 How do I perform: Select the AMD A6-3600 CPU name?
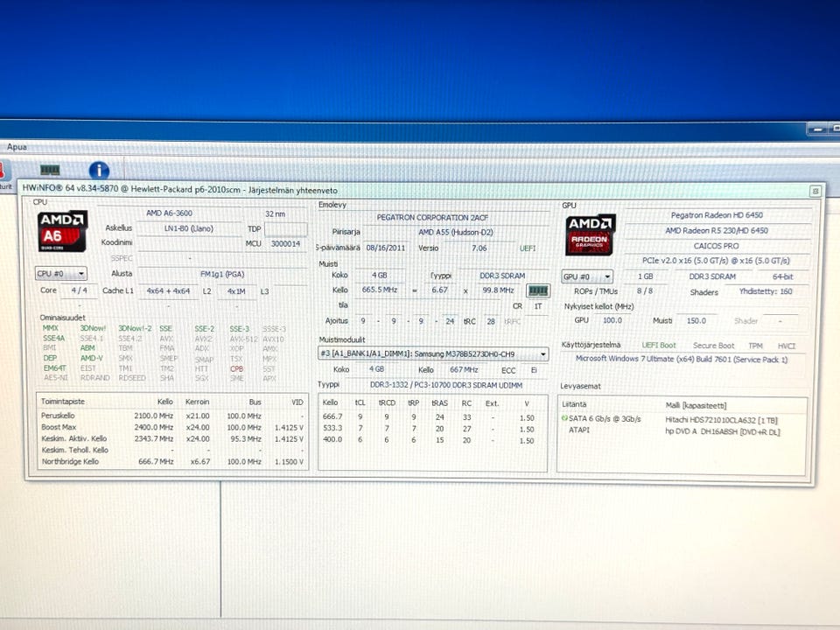pos(169,213)
